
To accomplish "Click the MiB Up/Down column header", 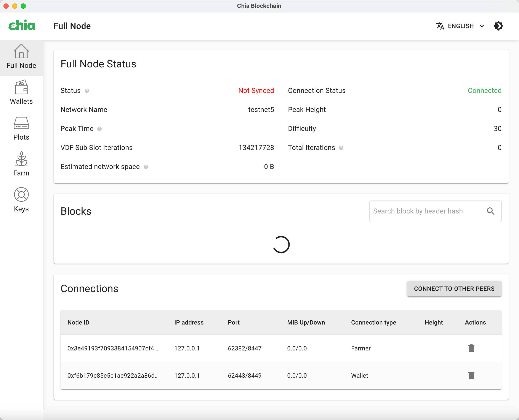I will (x=306, y=323).
